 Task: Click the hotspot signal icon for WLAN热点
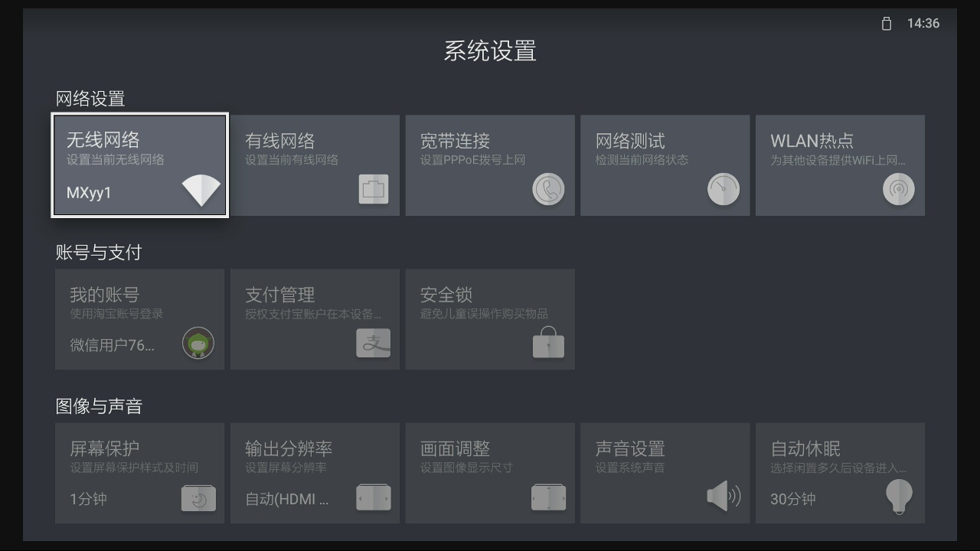coord(898,189)
